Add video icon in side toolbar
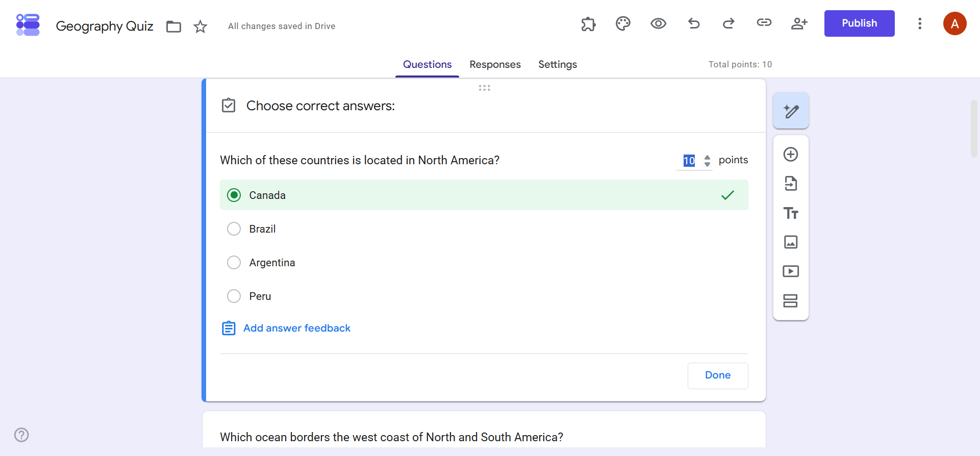Viewport: 980px width, 456px height. [791, 271]
